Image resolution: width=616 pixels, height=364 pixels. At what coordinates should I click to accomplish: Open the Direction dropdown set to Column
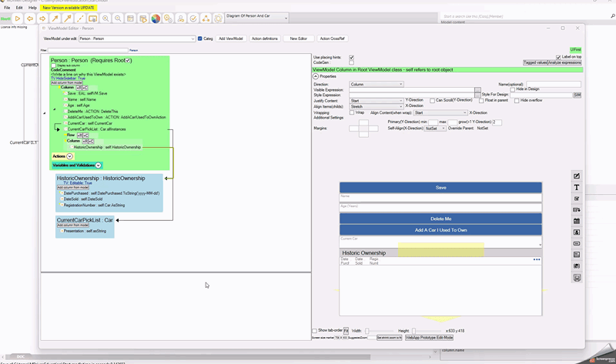click(377, 84)
